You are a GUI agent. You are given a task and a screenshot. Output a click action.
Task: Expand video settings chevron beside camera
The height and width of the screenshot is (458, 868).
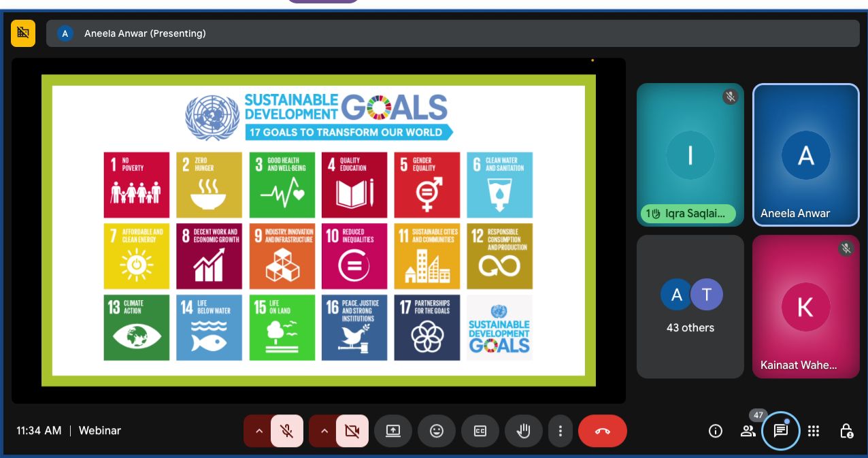click(x=323, y=431)
